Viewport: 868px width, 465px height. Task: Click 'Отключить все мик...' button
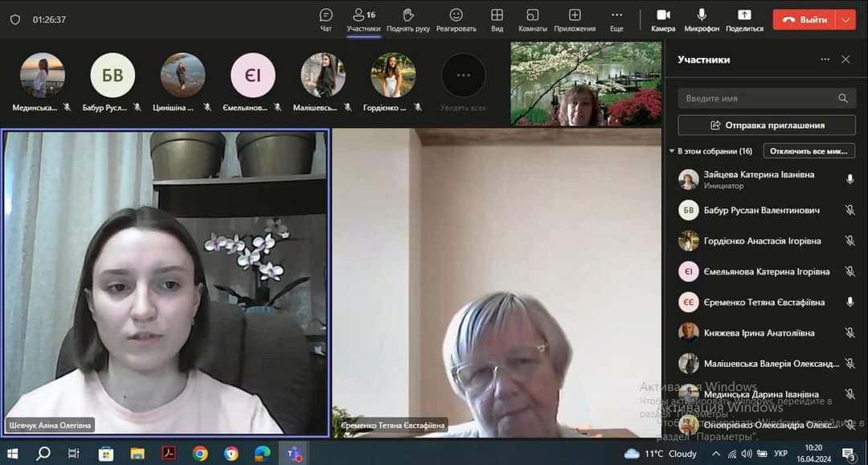809,150
